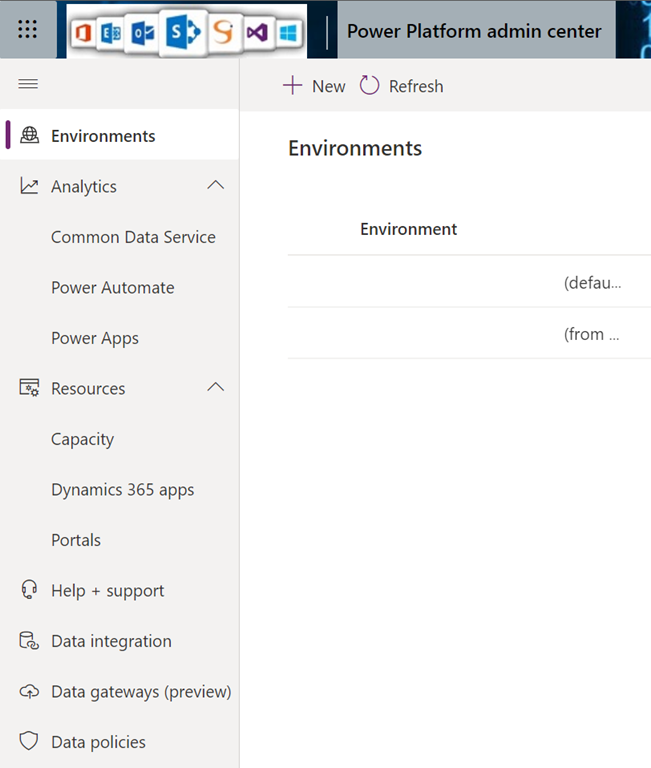This screenshot has width=651, height=768.
Task: Click the Resources settings icon
Action: pos(29,389)
